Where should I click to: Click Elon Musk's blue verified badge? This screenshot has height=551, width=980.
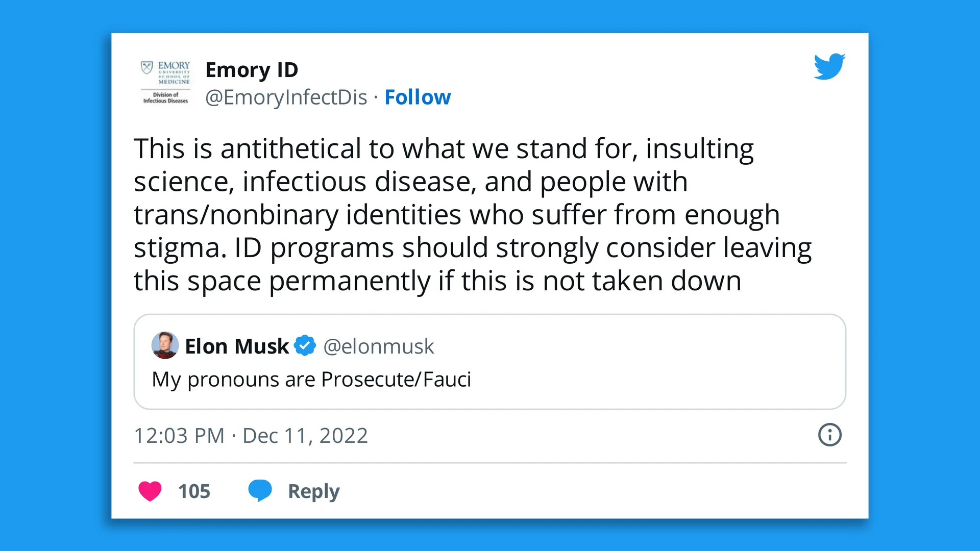tap(305, 346)
